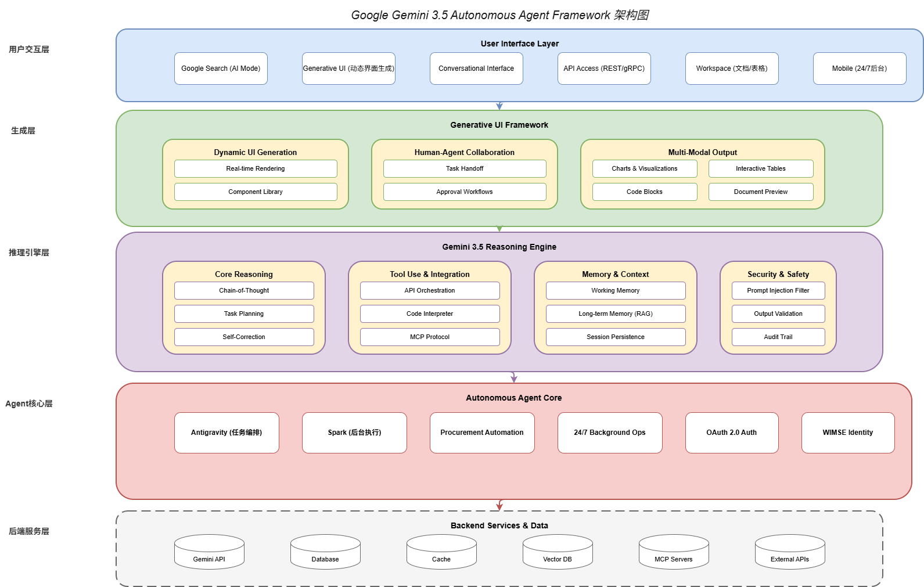
Task: Select the Real-time Rendering box
Action: point(256,168)
